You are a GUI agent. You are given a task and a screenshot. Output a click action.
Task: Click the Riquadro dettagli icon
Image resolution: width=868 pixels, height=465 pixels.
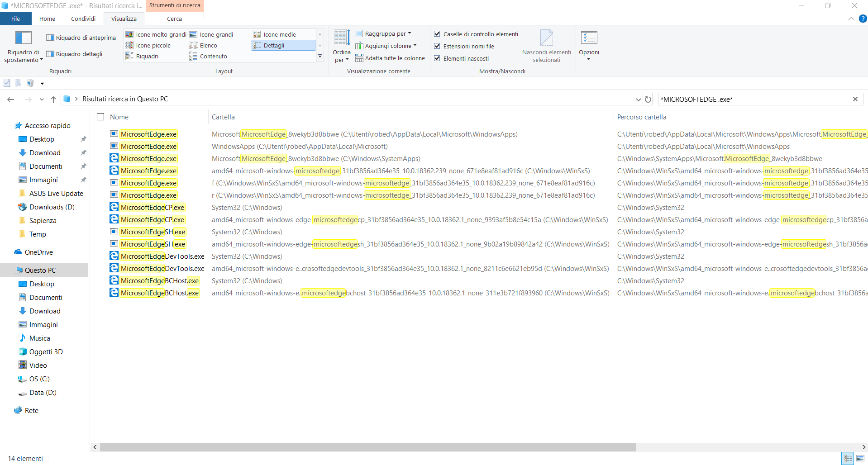click(50, 54)
